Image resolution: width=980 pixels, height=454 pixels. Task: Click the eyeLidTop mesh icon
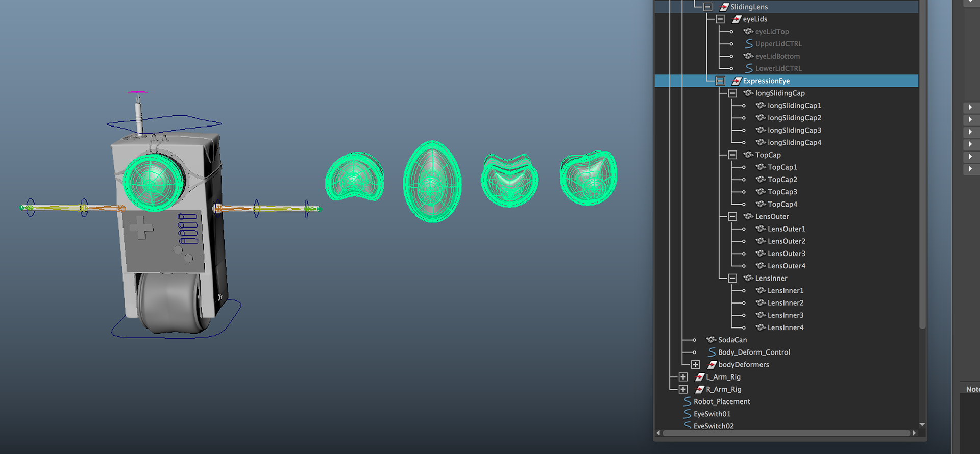pyautogui.click(x=748, y=32)
